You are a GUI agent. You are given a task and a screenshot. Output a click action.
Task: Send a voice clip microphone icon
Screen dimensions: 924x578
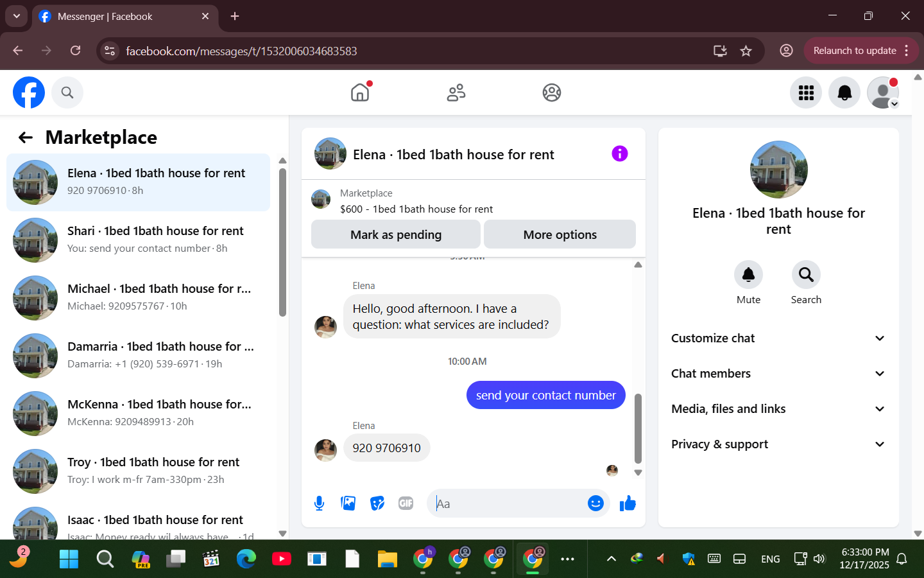coord(319,504)
